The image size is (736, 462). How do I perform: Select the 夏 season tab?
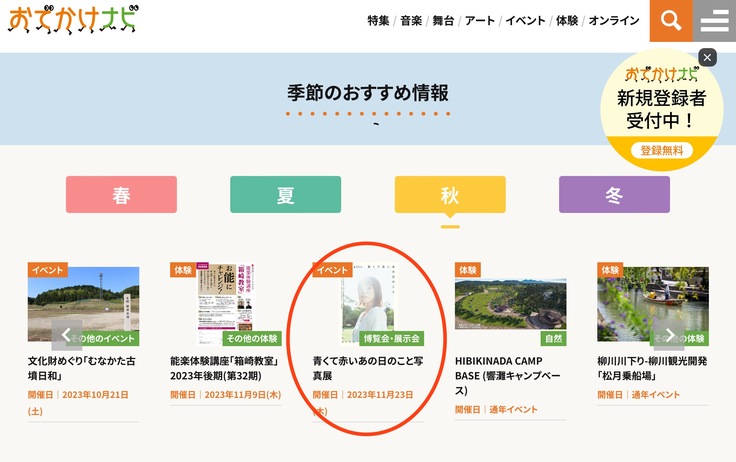tap(285, 195)
